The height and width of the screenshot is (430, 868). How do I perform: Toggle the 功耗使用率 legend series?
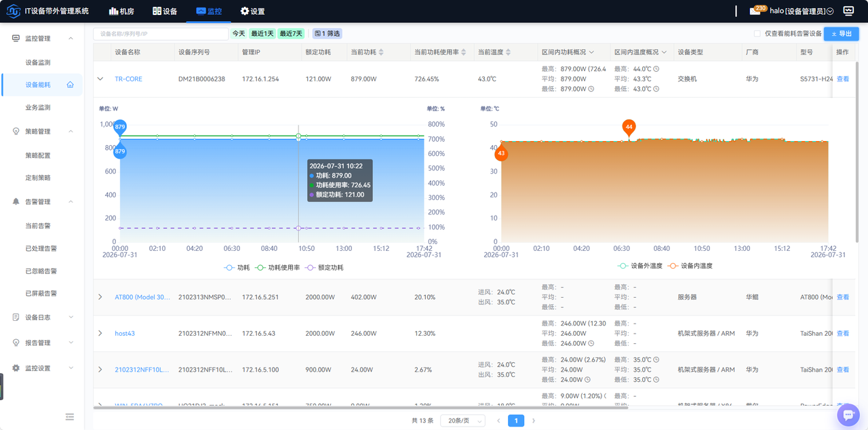[277, 268]
